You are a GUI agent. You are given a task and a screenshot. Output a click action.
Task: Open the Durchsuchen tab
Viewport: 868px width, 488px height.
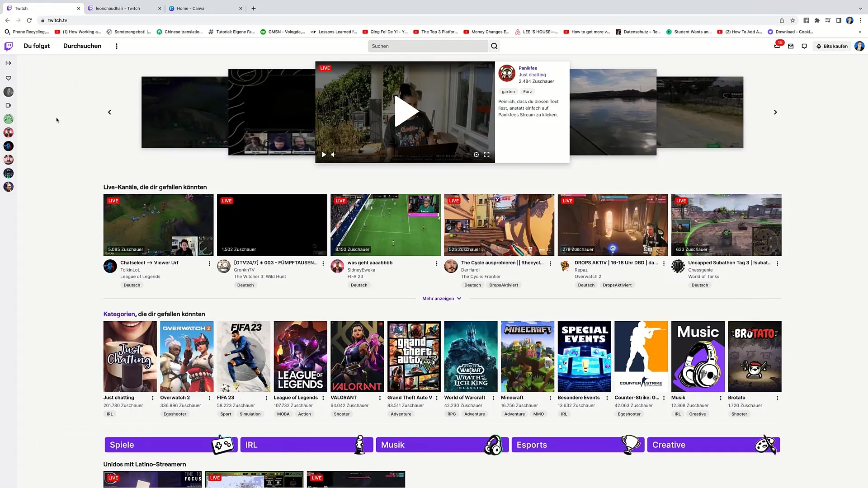[x=82, y=46]
